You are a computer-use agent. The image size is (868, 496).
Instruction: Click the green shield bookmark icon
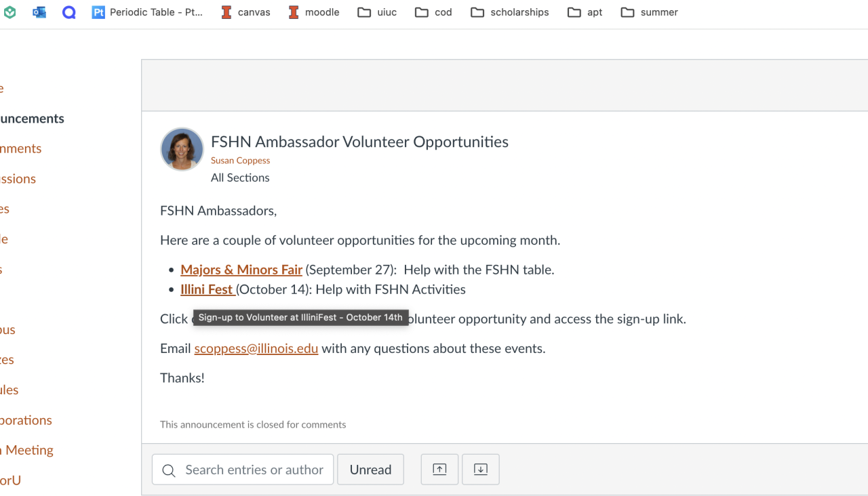click(x=9, y=12)
